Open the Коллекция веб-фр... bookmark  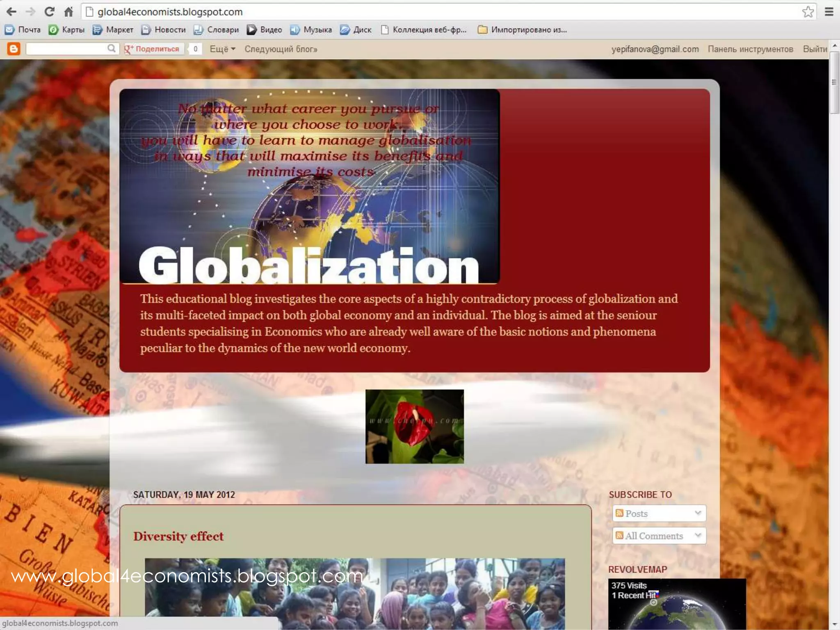coord(424,30)
